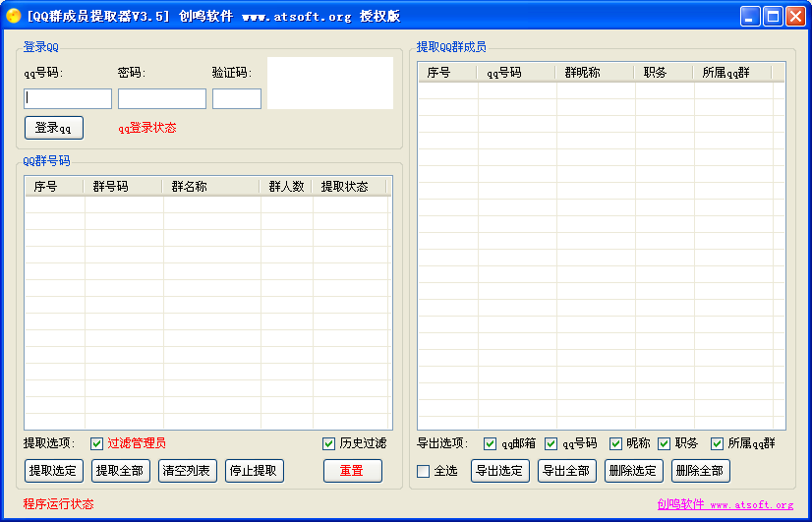Click the app icon in title bar
Image resolution: width=812 pixels, height=522 pixels.
pyautogui.click(x=14, y=16)
